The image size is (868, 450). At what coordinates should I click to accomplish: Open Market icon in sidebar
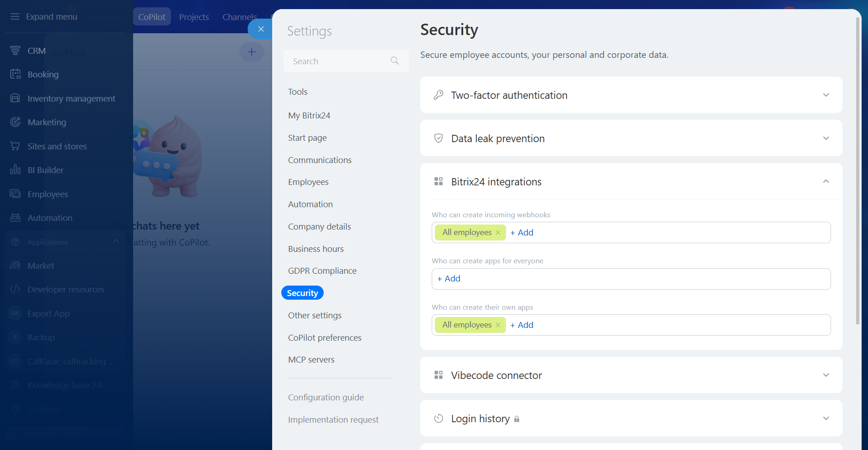(15, 265)
